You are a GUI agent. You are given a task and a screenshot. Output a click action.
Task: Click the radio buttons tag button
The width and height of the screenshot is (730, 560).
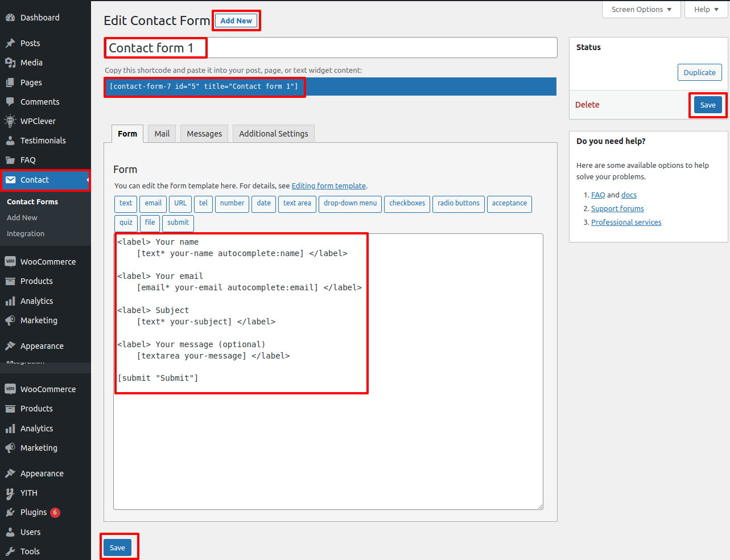tap(459, 204)
